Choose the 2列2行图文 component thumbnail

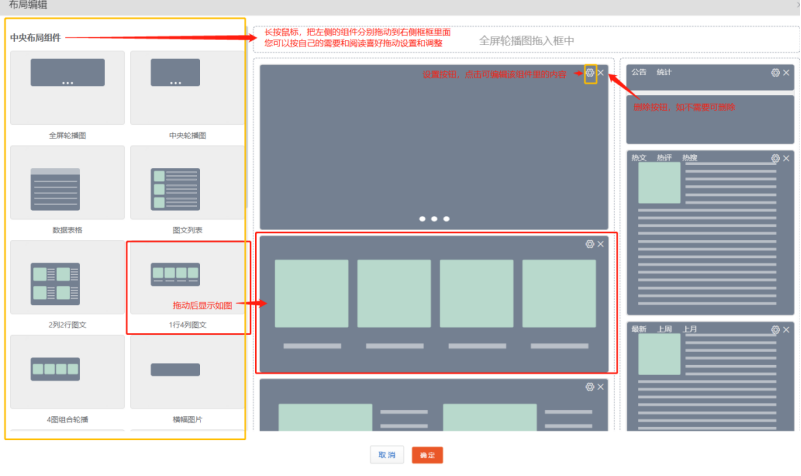67,278
